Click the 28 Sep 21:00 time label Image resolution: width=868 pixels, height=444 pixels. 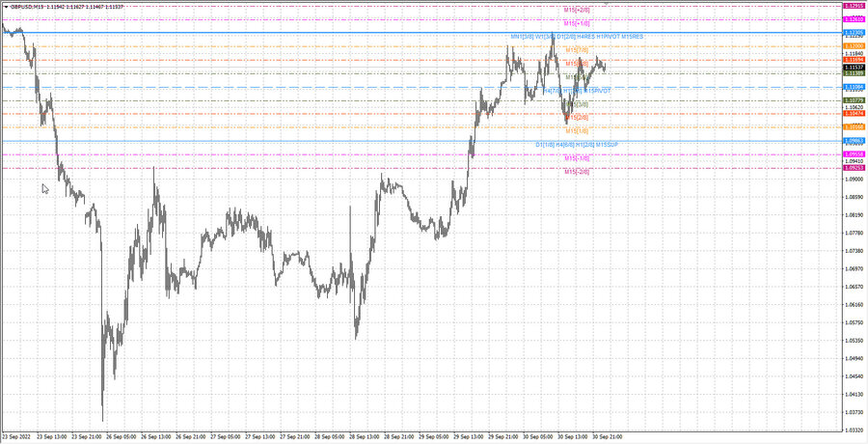tap(399, 437)
